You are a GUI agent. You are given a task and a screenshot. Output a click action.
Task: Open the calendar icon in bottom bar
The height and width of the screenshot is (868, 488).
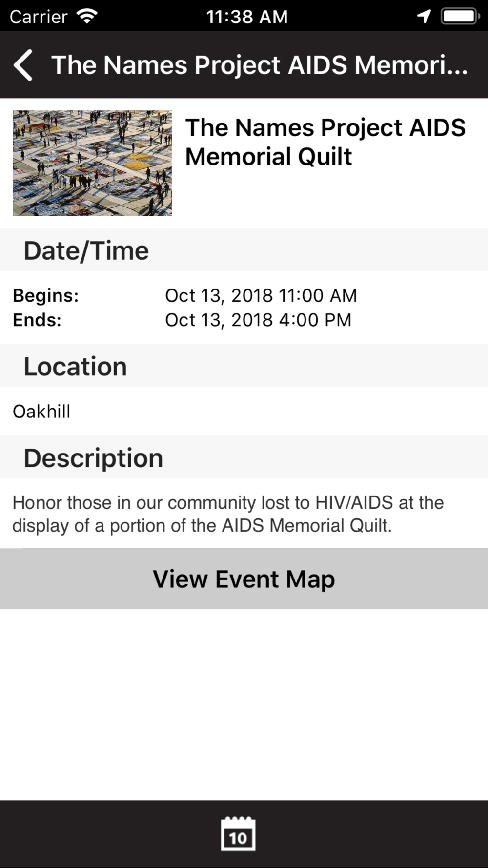point(238,834)
